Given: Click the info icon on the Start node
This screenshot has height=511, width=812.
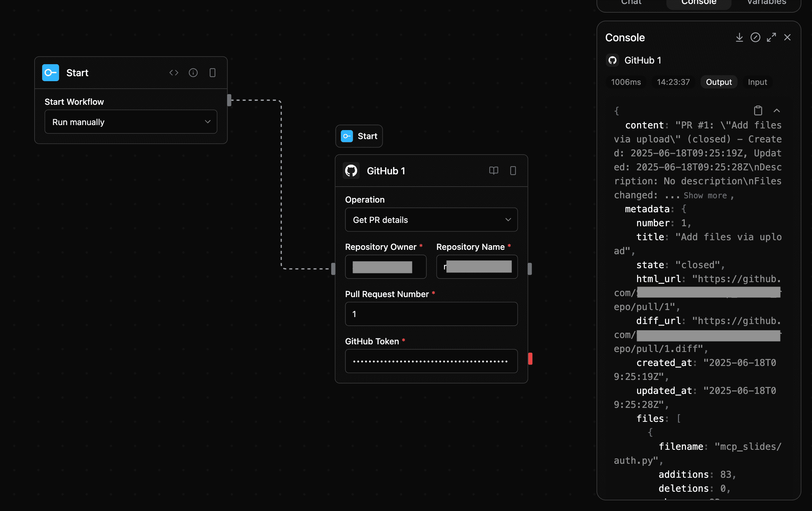Looking at the screenshot, I should (x=193, y=73).
